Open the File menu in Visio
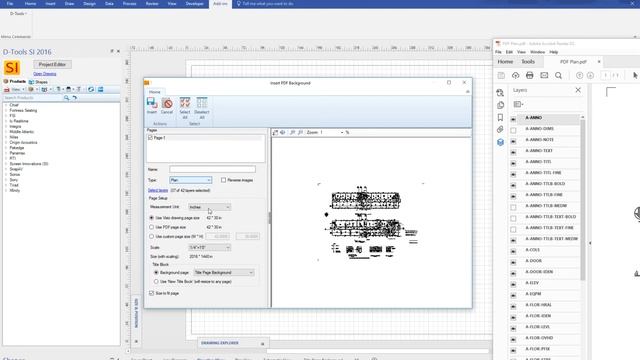Viewport: 640px width, 360px height. pos(10,4)
